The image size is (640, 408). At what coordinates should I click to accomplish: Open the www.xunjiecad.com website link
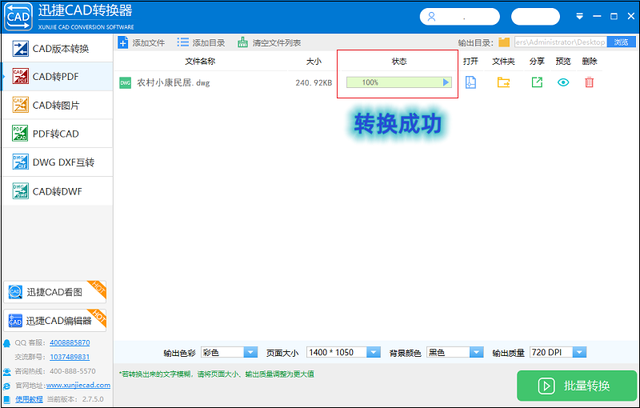[78, 385]
